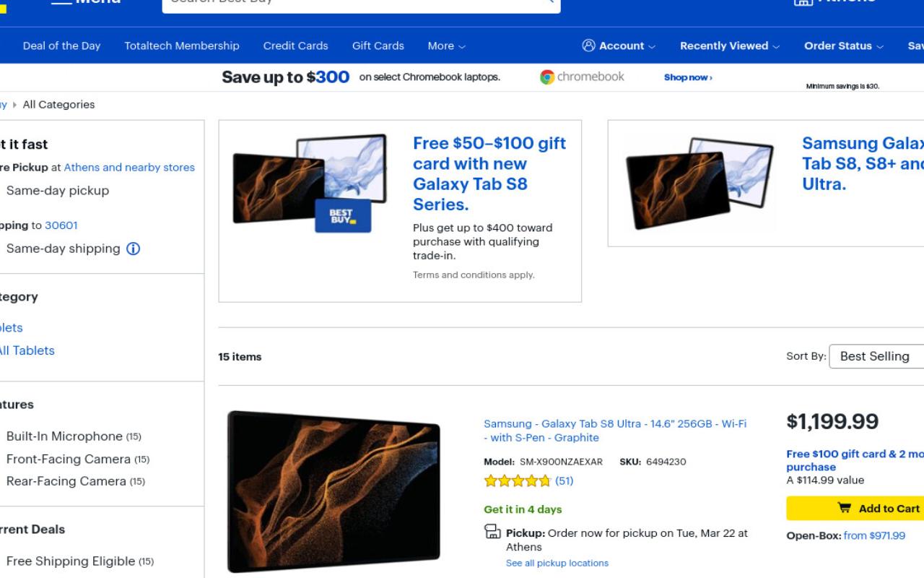
Task: Change the shipping zip code 30601
Action: [61, 225]
